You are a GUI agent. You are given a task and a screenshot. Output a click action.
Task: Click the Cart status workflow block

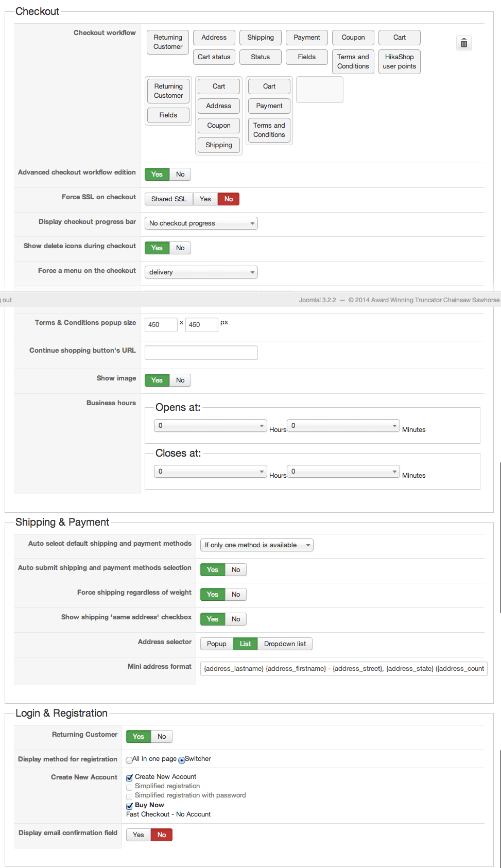pos(214,57)
